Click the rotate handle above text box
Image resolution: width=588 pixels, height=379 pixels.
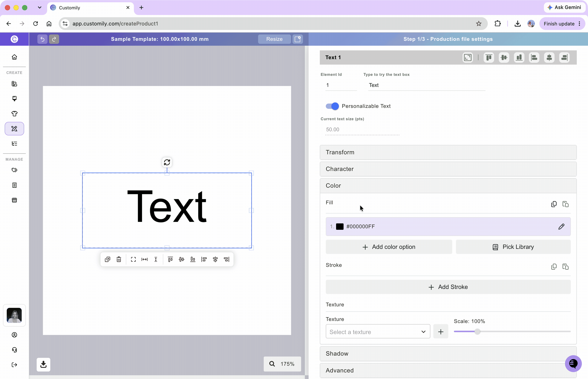click(167, 162)
